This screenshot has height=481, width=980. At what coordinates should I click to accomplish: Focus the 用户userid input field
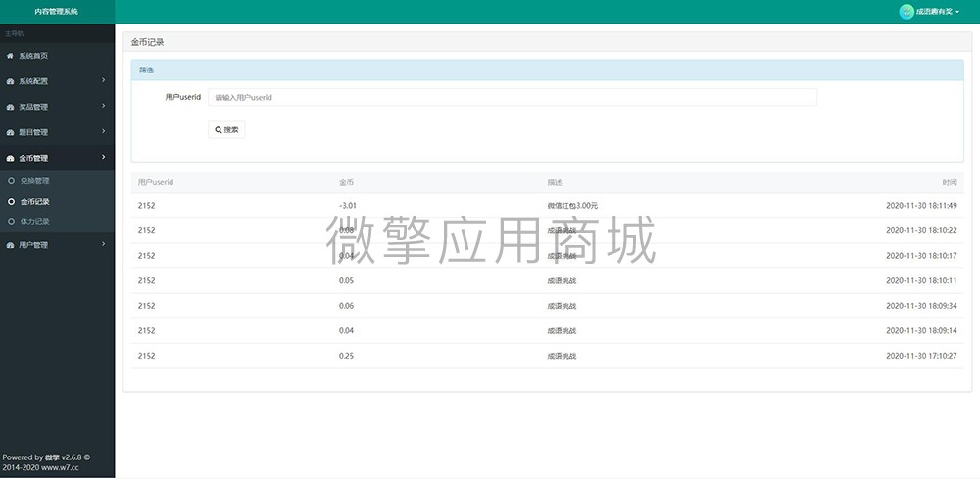click(513, 97)
